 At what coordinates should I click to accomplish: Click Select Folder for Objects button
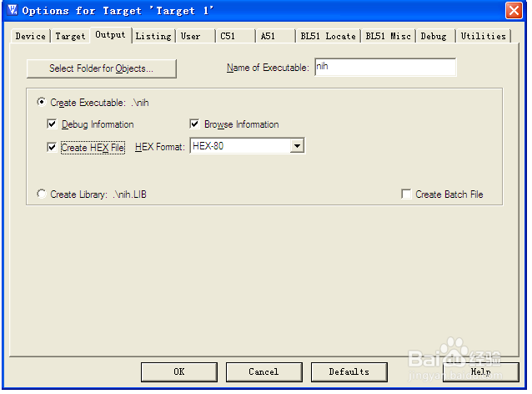tap(102, 68)
